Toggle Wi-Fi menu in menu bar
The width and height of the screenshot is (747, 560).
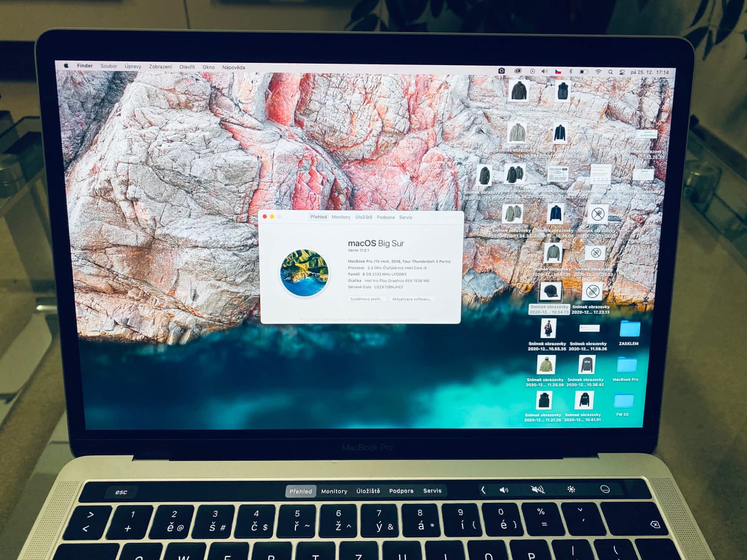[598, 72]
